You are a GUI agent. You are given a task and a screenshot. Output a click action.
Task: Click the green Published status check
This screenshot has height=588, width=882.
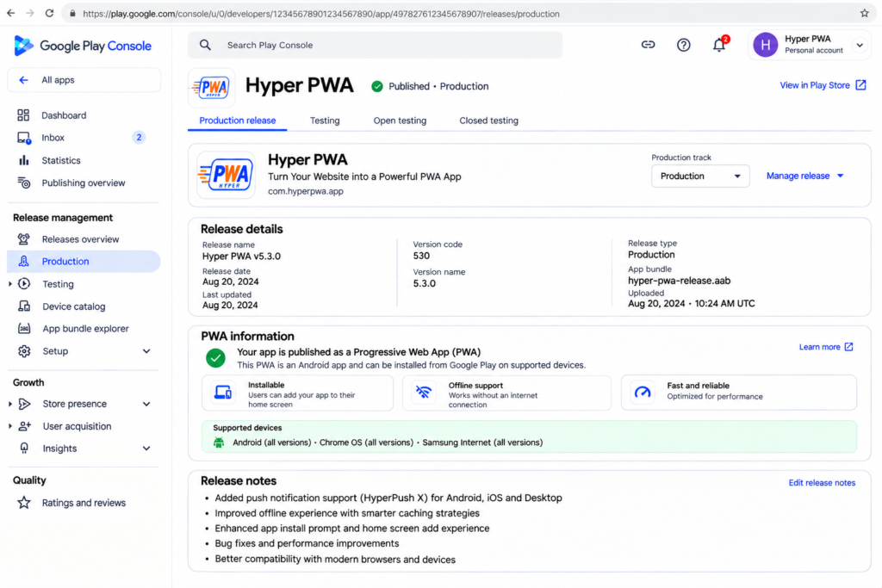click(377, 86)
